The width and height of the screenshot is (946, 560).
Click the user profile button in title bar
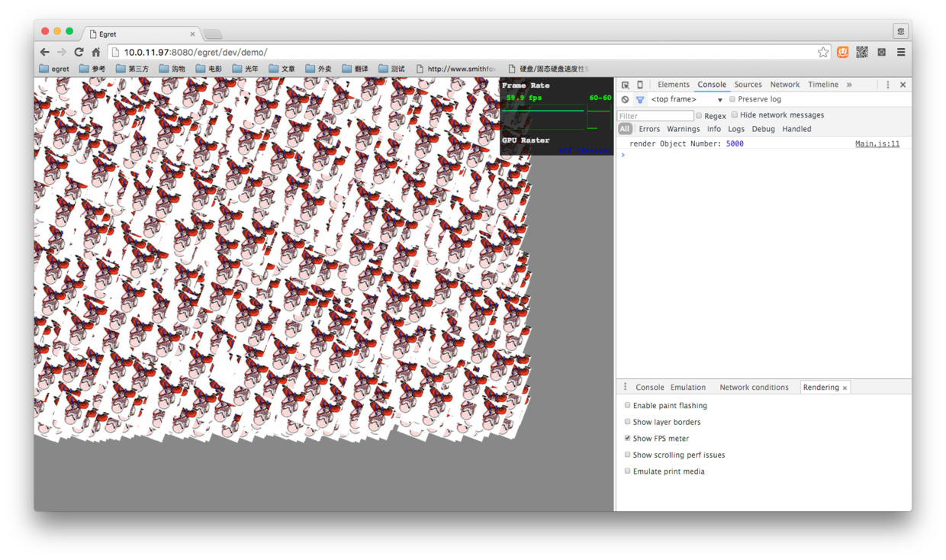pos(901,31)
